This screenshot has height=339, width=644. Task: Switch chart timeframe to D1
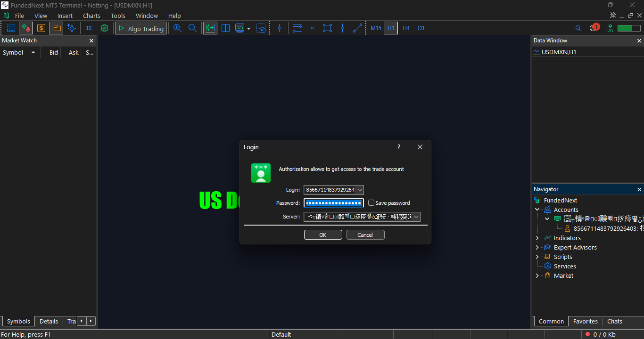coord(421,28)
